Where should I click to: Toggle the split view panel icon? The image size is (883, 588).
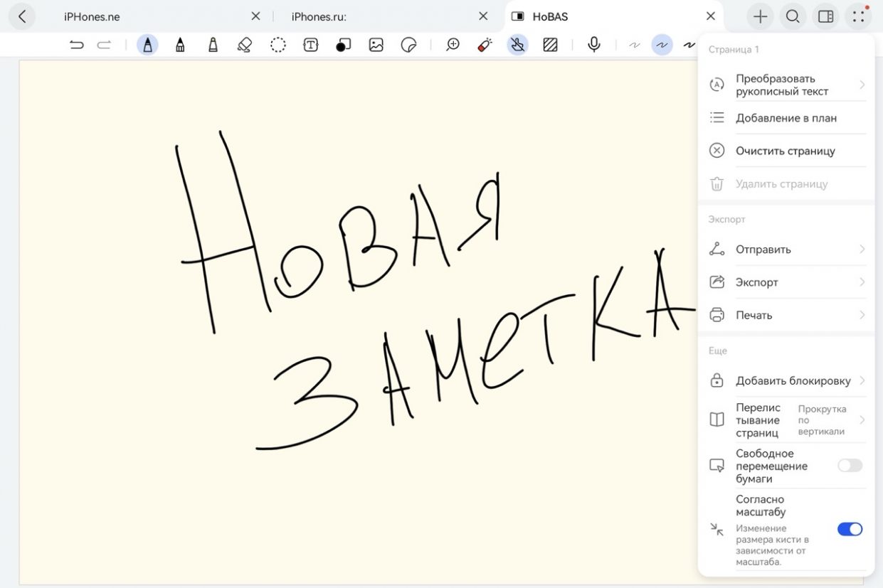click(x=826, y=16)
